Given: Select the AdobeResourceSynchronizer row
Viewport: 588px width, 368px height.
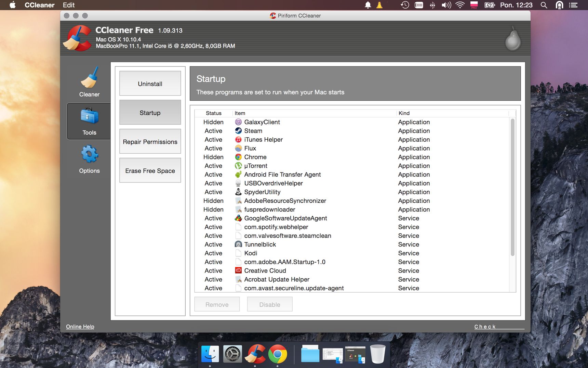Looking at the screenshot, I should pyautogui.click(x=352, y=201).
